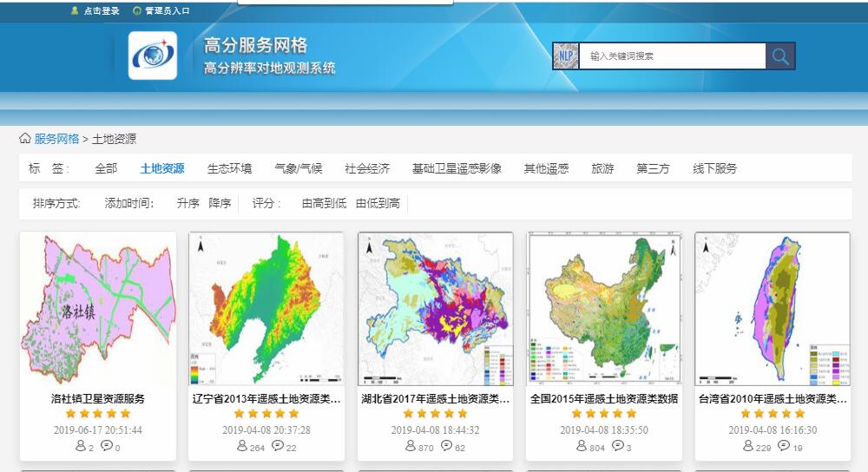Click the NLP icon beside search box

point(566,56)
